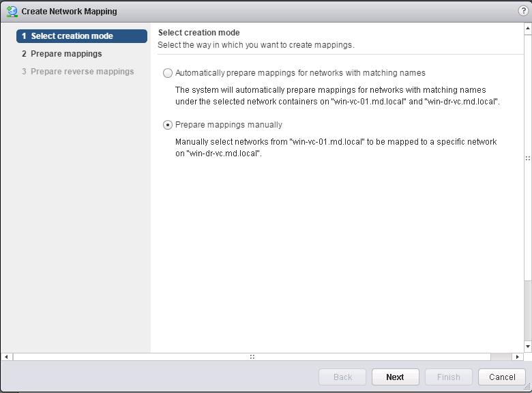Select automatic mapping for matching names

(168, 73)
